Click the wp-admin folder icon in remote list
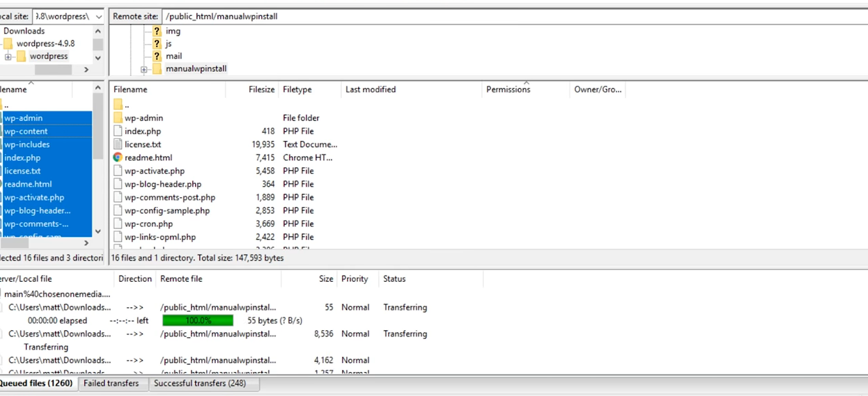Viewport: 868px width, 396px height. 118,118
